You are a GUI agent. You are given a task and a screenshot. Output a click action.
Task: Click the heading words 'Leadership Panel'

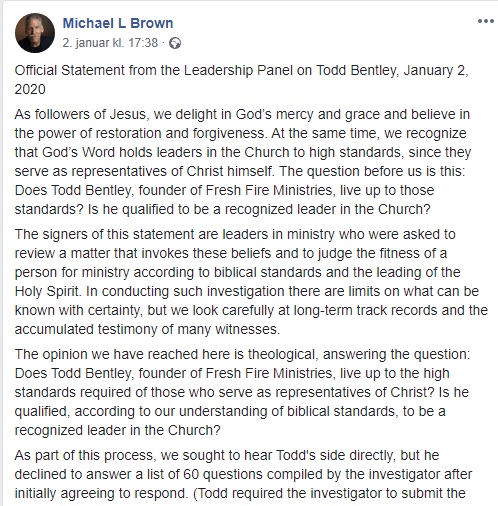(238, 71)
